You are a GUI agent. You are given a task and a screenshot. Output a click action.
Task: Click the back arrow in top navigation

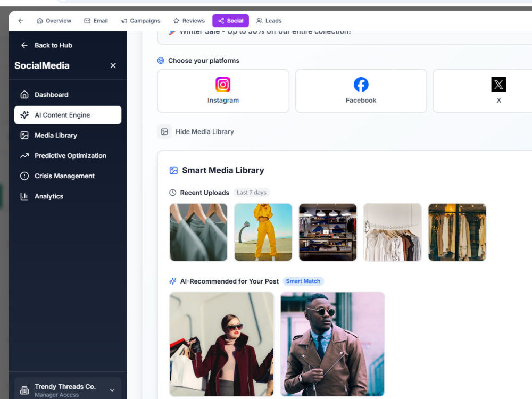pos(21,21)
